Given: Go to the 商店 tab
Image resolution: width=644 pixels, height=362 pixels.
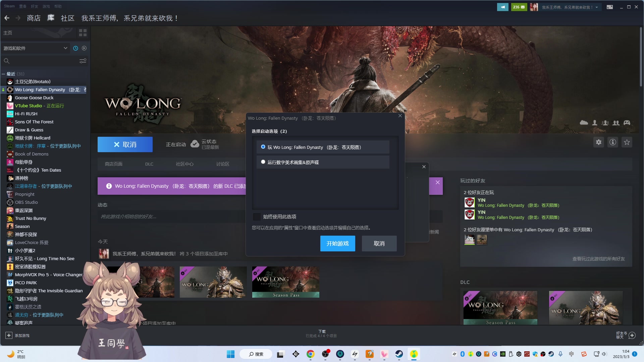Looking at the screenshot, I should (34, 18).
